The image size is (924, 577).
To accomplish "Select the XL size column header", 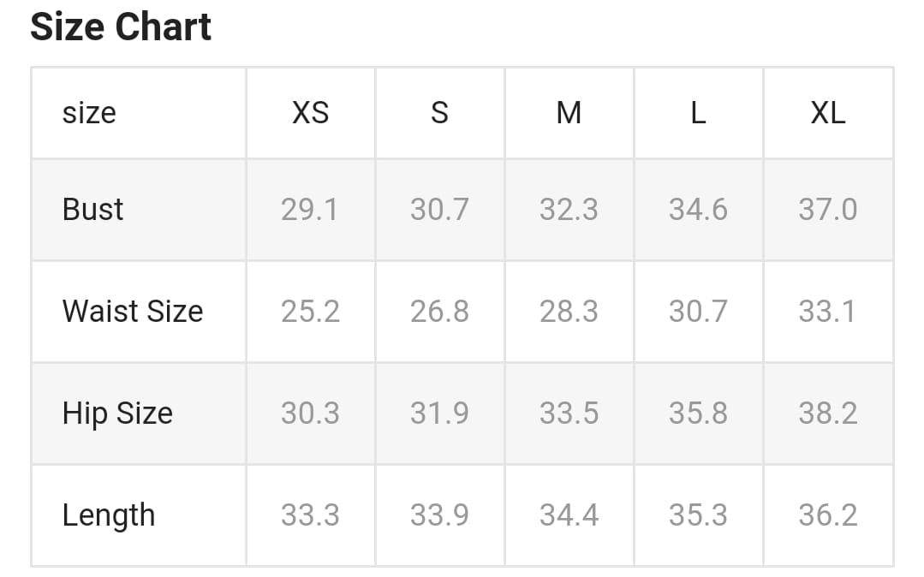I will (x=827, y=112).
